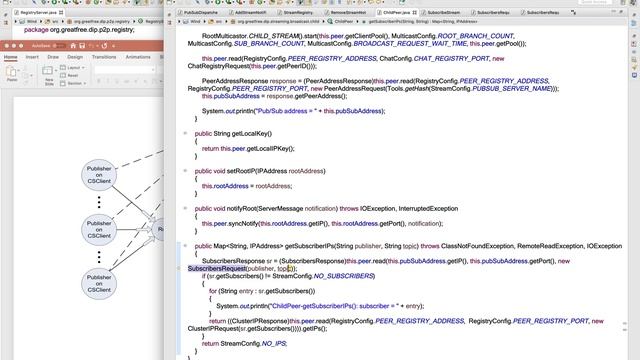Open the RemoveStreamNot editor tab
640x360 pixels.
[x=347, y=13]
